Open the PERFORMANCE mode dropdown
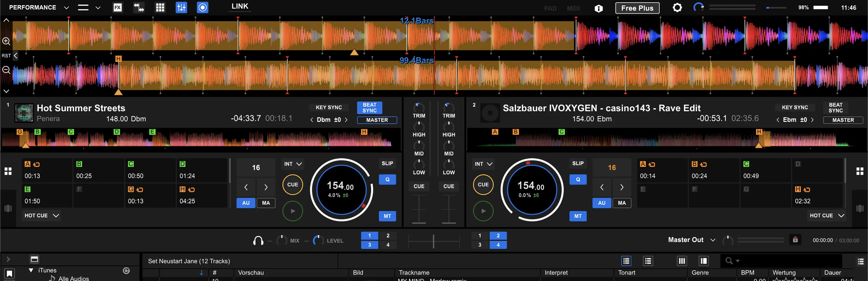 66,8
